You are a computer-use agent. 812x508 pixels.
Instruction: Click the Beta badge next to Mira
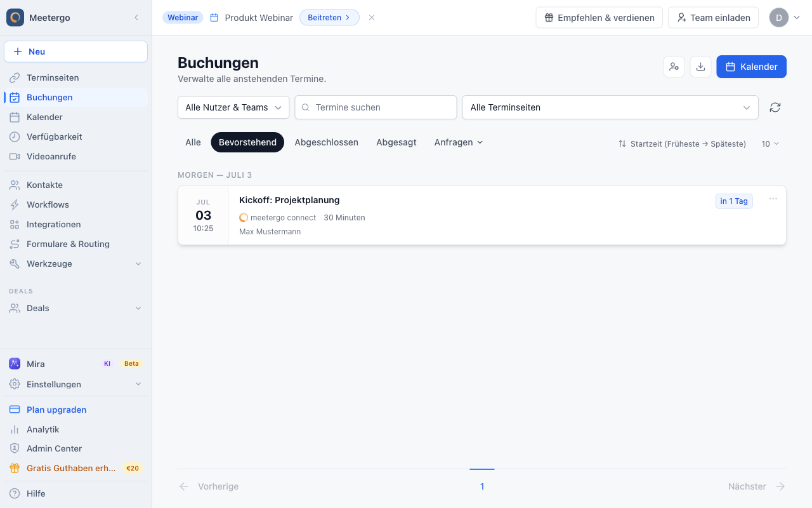pos(131,364)
